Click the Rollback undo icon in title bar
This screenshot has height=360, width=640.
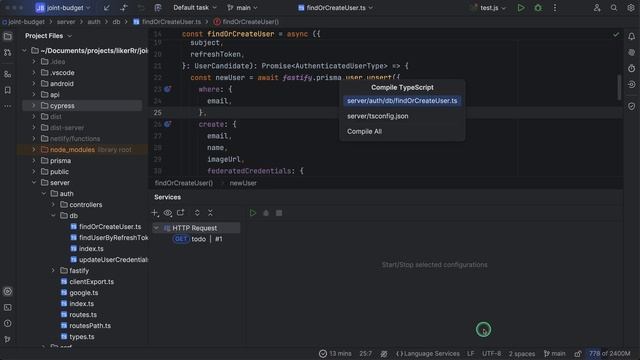click(141, 8)
